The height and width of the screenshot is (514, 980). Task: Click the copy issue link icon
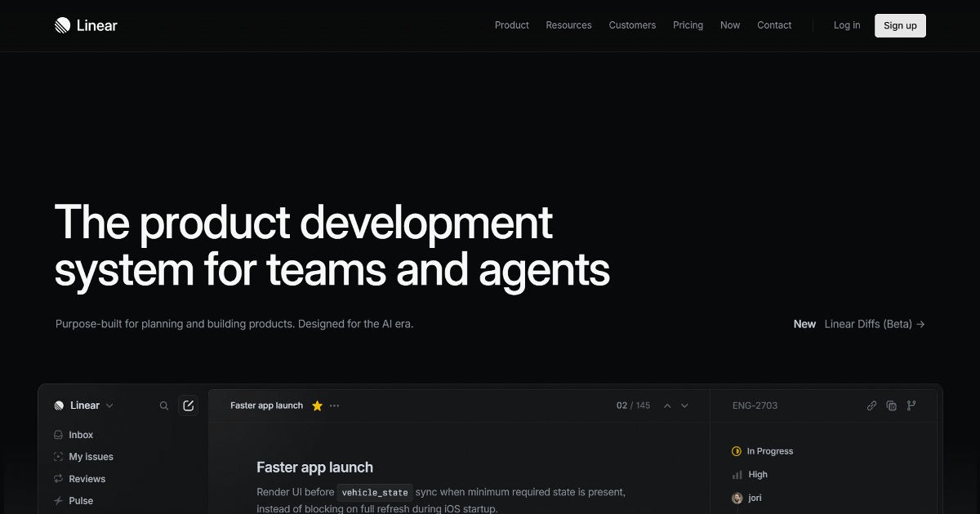coord(871,405)
